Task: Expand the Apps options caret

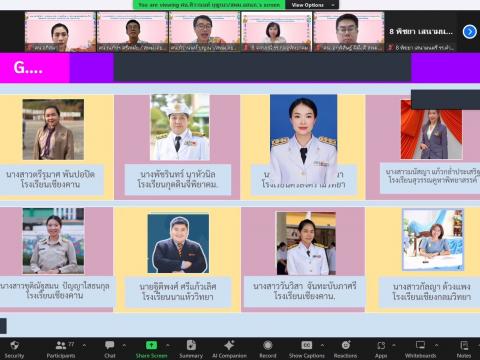Action: (x=394, y=345)
